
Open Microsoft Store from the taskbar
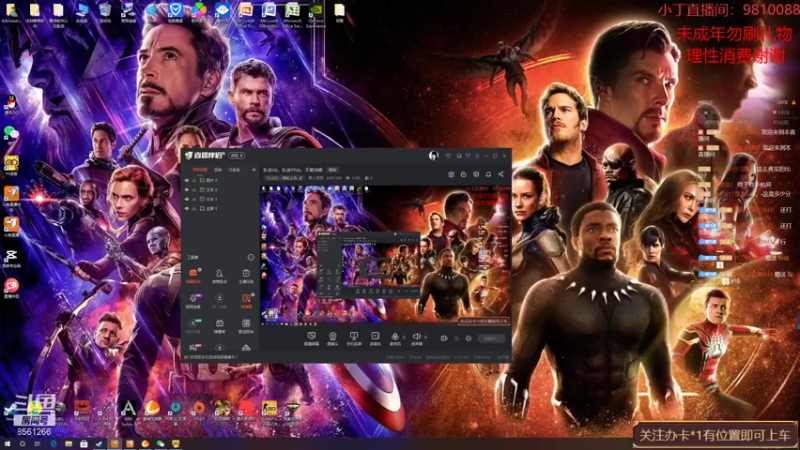click(84, 444)
